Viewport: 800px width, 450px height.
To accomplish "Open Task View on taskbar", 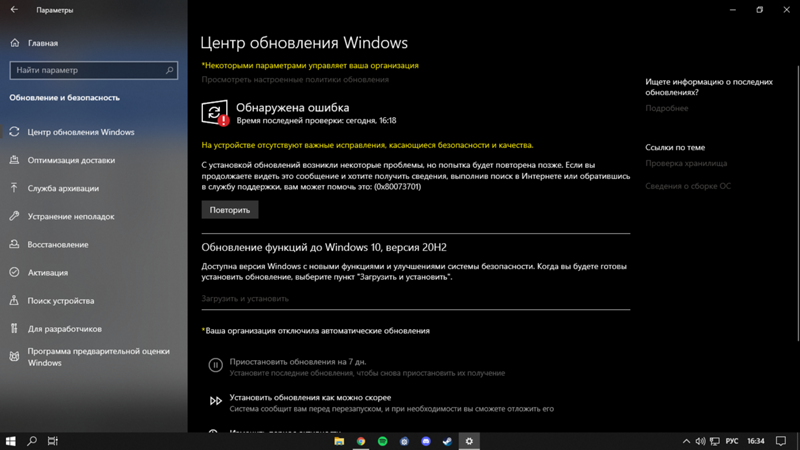I will click(x=53, y=441).
